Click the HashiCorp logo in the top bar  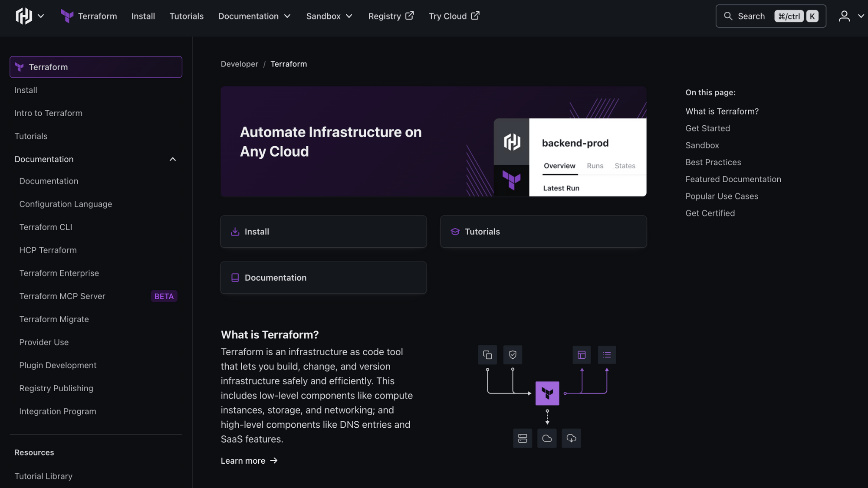click(24, 16)
